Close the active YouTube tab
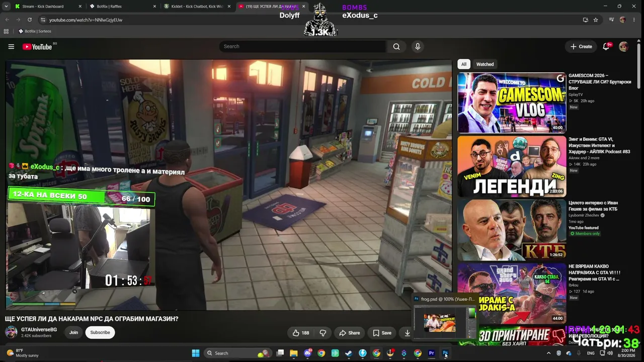Viewport: 644px width, 362px height. pyautogui.click(x=303, y=7)
